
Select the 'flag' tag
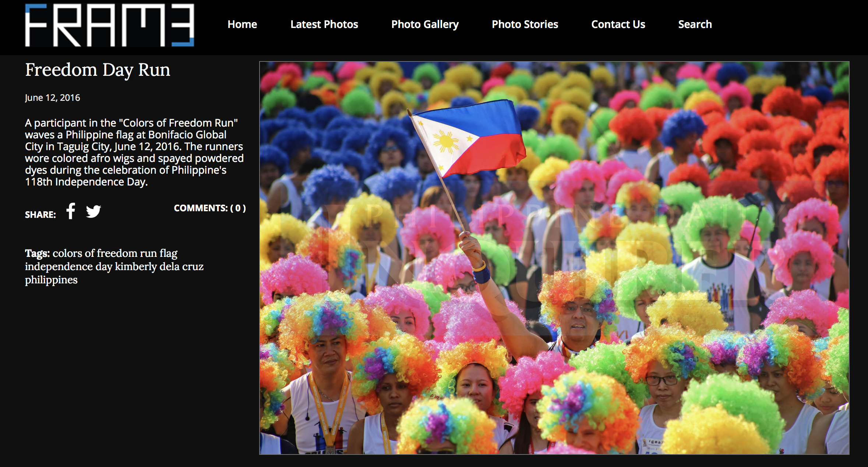pyautogui.click(x=169, y=254)
